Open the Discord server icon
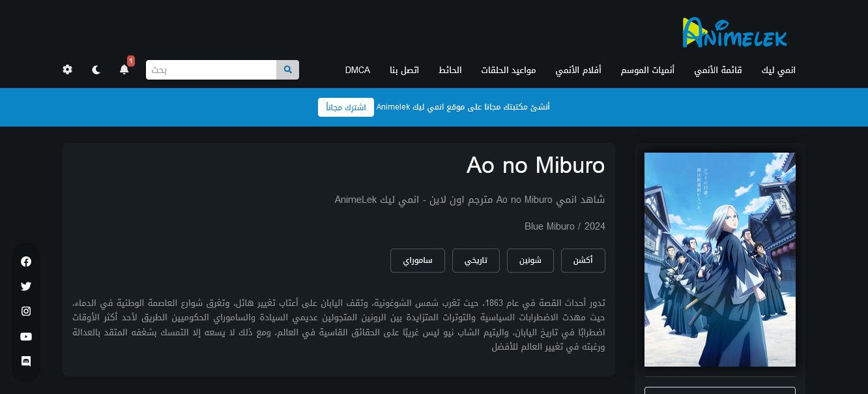This screenshot has width=868, height=394. coord(26,361)
